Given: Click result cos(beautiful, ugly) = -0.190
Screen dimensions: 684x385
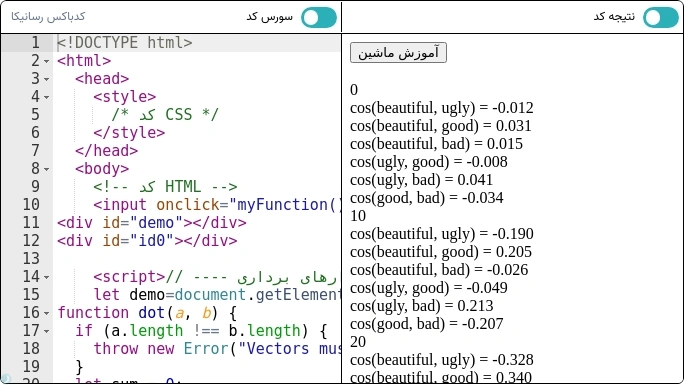Looking at the screenshot, I should (441, 234).
